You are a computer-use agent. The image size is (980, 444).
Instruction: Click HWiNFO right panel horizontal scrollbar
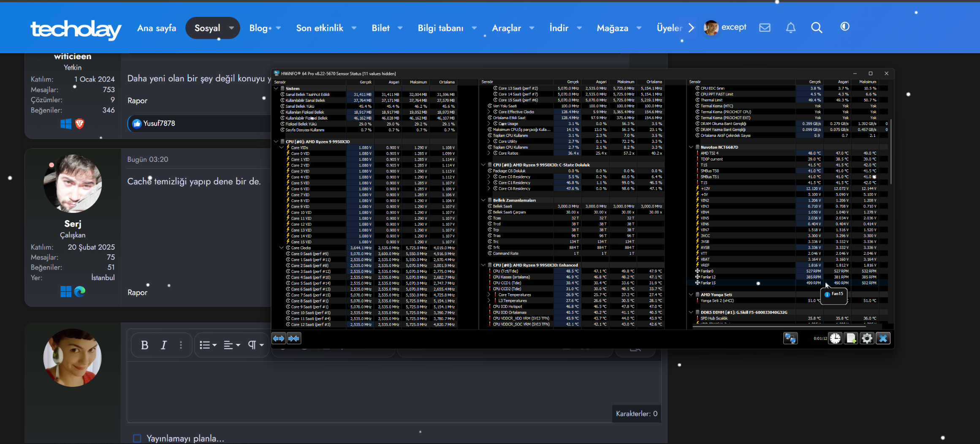779,326
